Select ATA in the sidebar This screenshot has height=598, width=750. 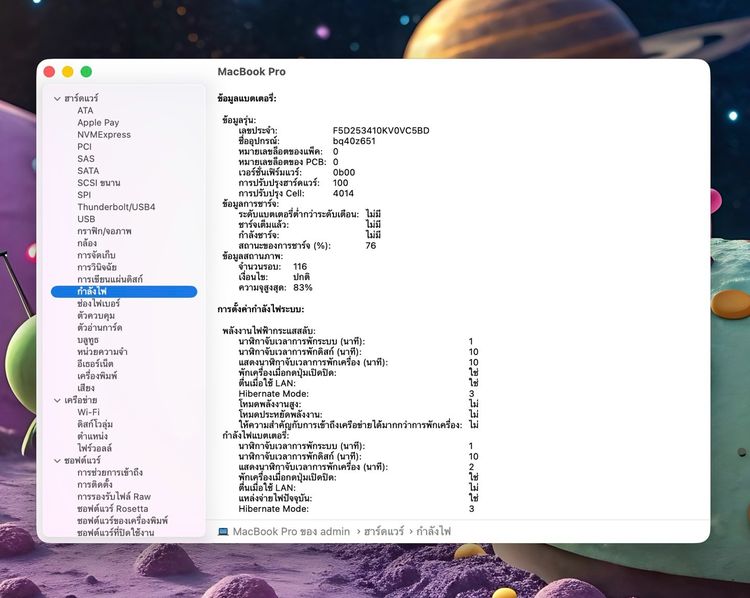point(85,111)
